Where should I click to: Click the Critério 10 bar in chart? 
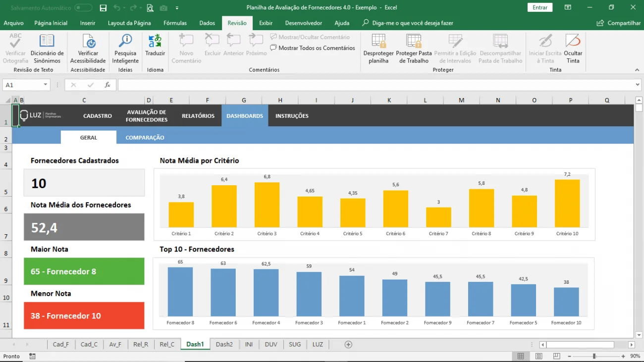tap(567, 204)
